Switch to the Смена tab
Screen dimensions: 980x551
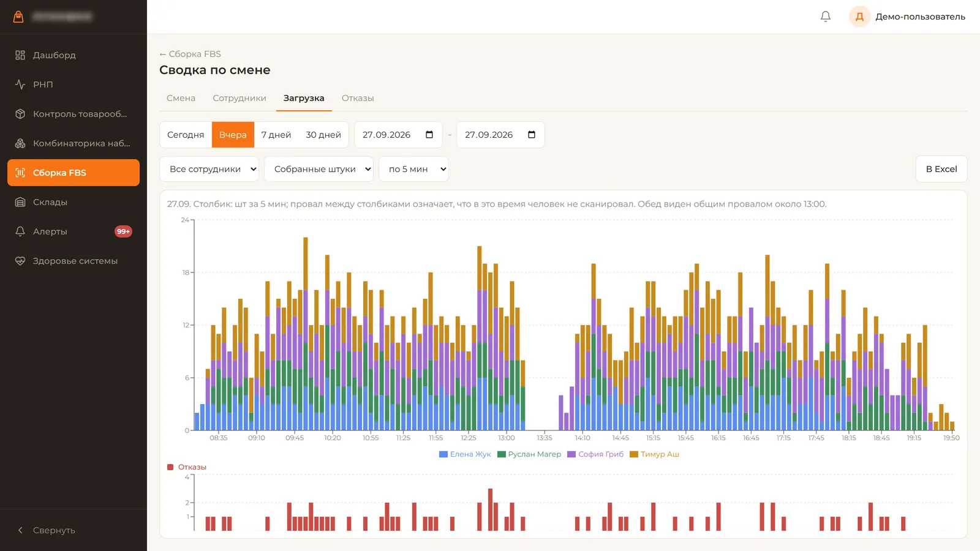point(181,98)
